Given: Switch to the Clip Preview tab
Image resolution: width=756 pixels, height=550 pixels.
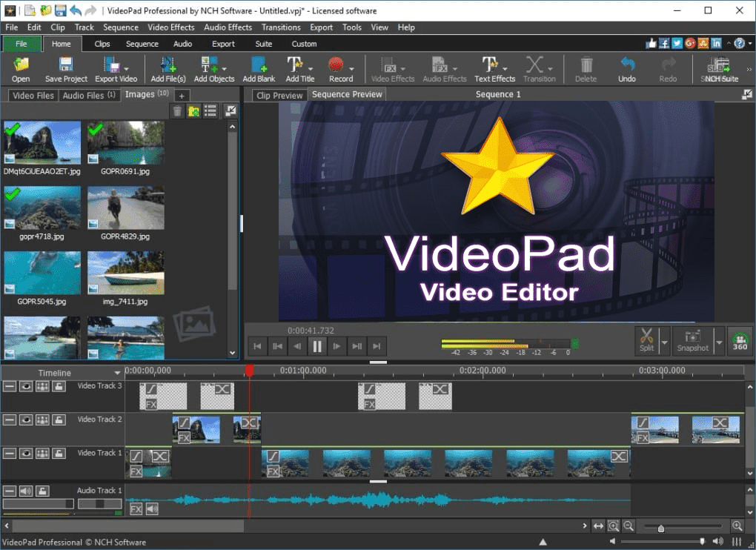Looking at the screenshot, I should click(279, 96).
